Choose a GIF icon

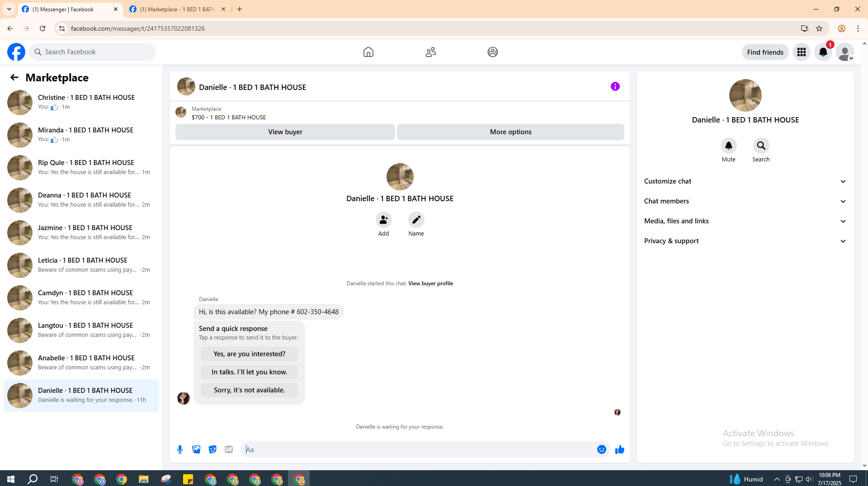click(x=229, y=449)
